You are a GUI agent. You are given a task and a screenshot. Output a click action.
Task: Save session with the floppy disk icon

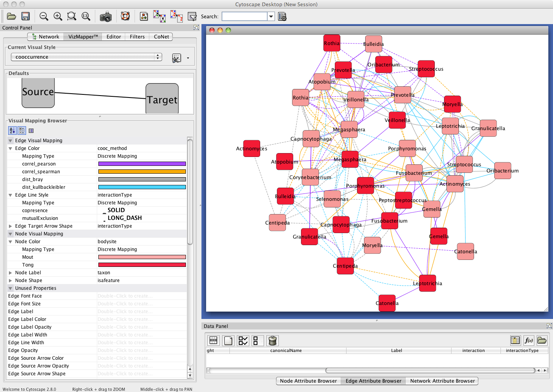click(26, 16)
